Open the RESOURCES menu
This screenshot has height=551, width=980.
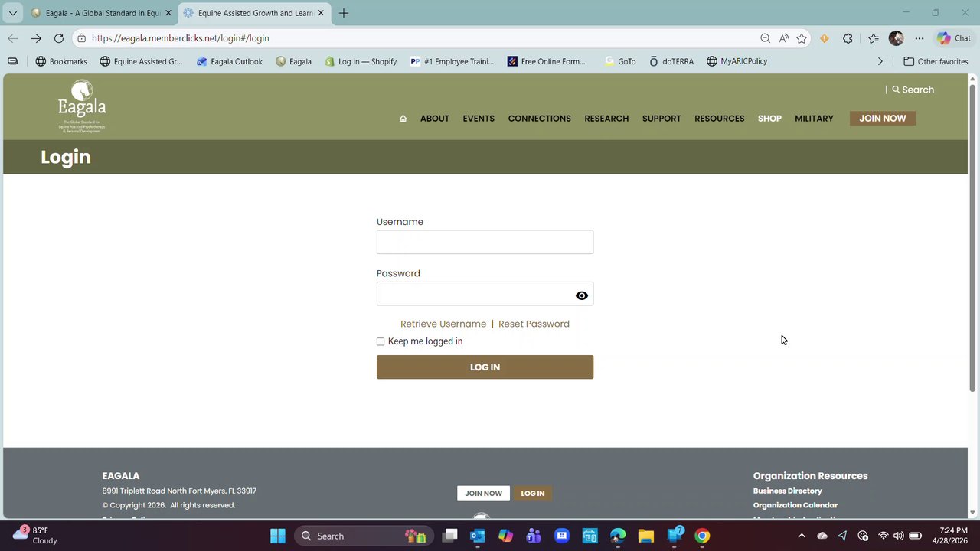click(720, 119)
